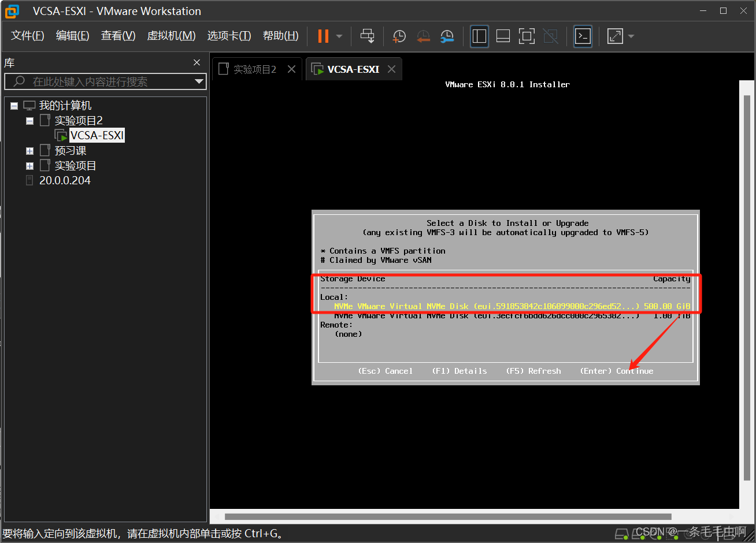The width and height of the screenshot is (756, 543).
Task: Close the library panel
Action: click(197, 62)
